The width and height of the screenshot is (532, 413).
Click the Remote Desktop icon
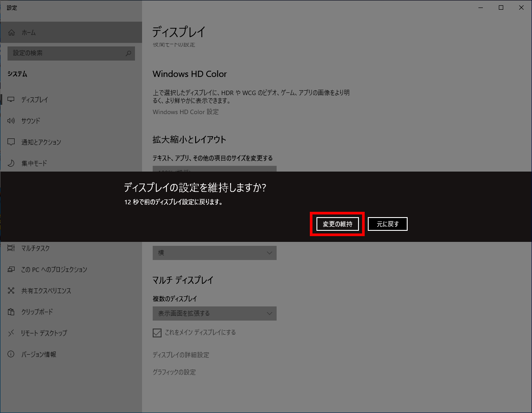coord(12,333)
